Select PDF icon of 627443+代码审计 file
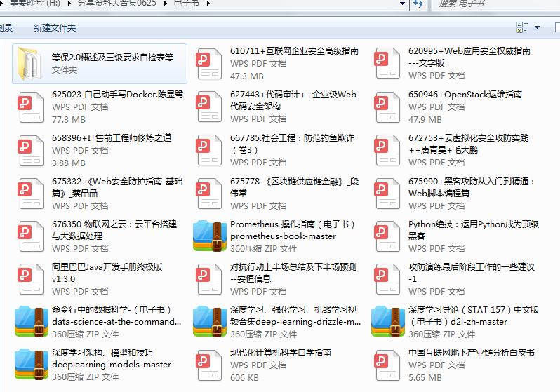The width and height of the screenshot is (560, 392). 209,107
